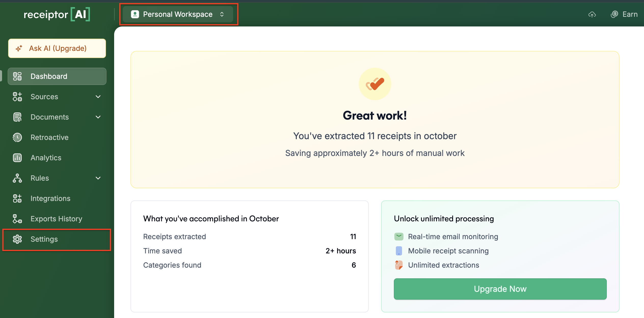Click the Analytics chart icon

17,158
